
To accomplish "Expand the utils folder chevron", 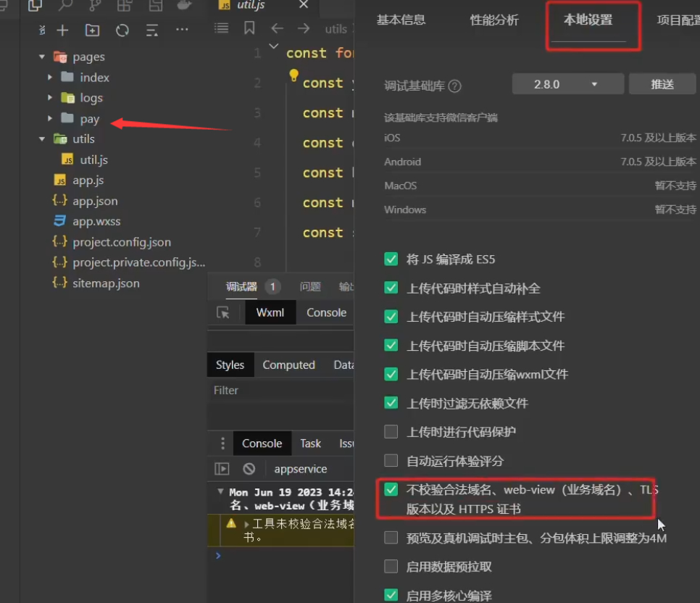I will click(42, 138).
